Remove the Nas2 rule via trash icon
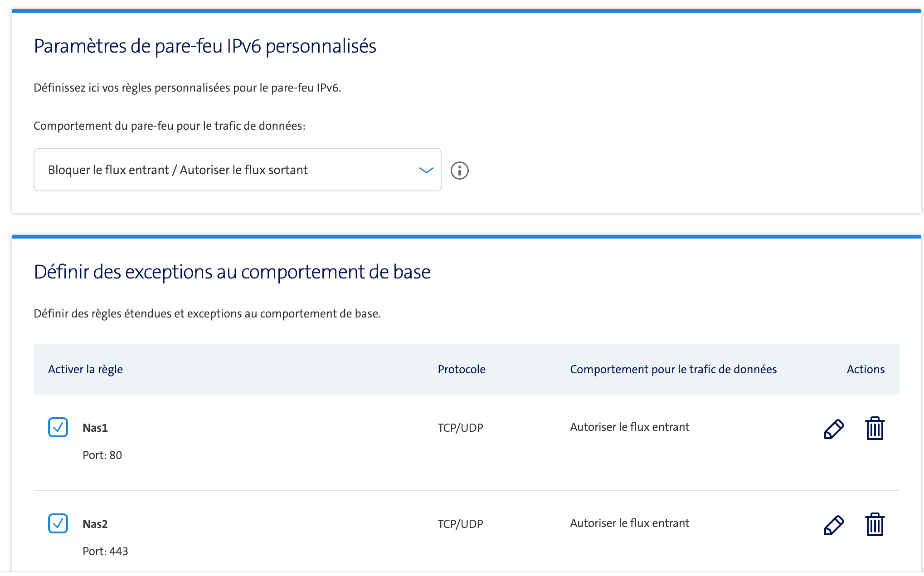The image size is (924, 576). pyautogui.click(x=875, y=525)
